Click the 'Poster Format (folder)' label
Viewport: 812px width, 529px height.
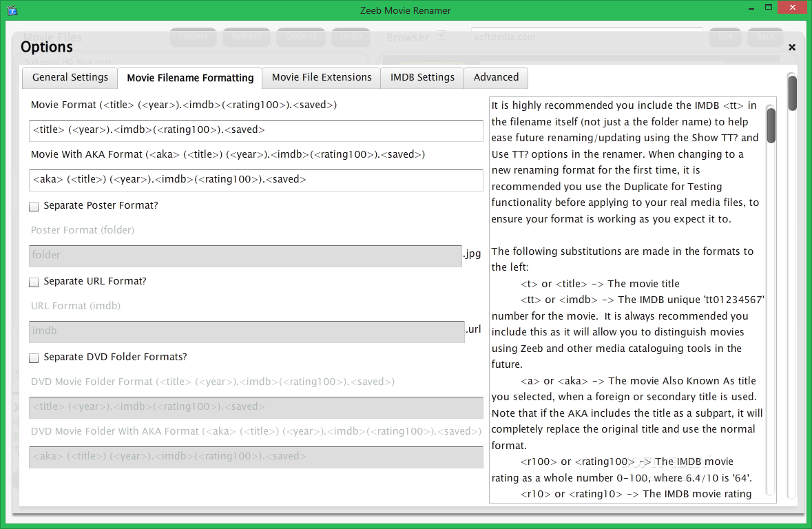pyautogui.click(x=83, y=230)
